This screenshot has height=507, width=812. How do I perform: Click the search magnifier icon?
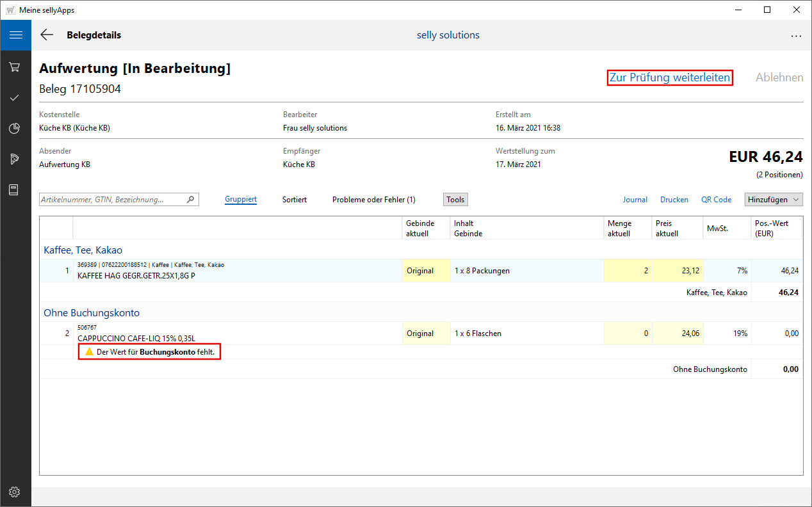point(190,200)
